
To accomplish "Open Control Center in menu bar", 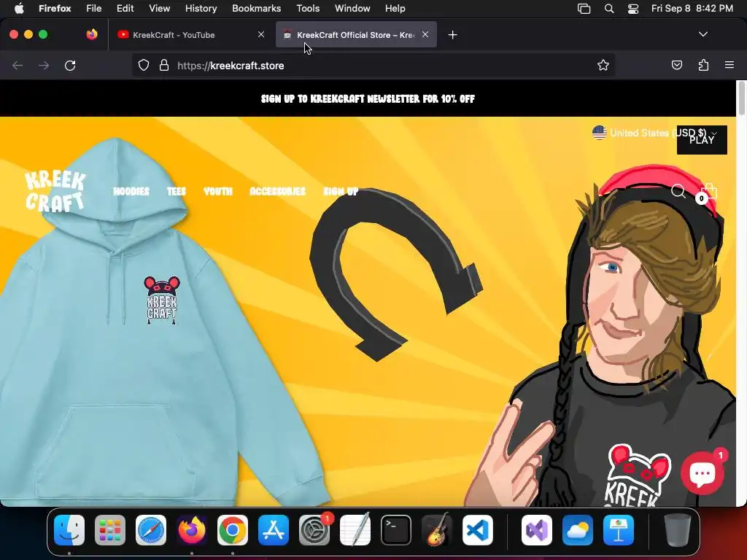I will pos(633,9).
